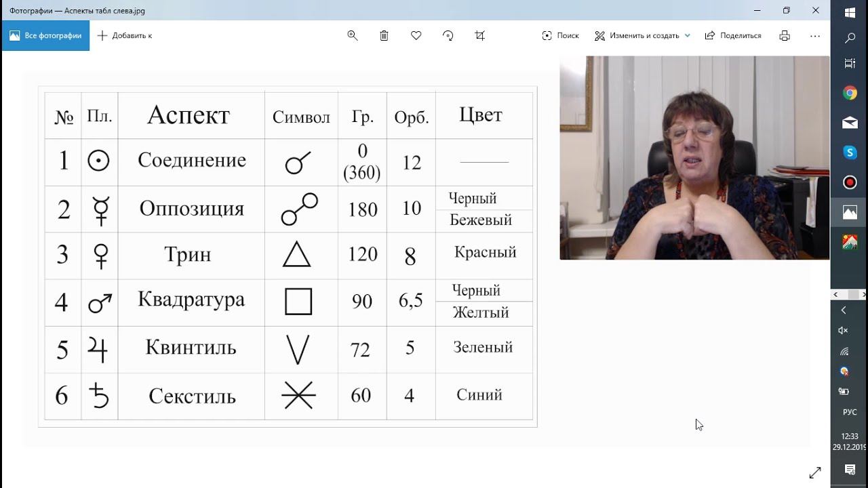Click the red recording app icon

tap(850, 182)
